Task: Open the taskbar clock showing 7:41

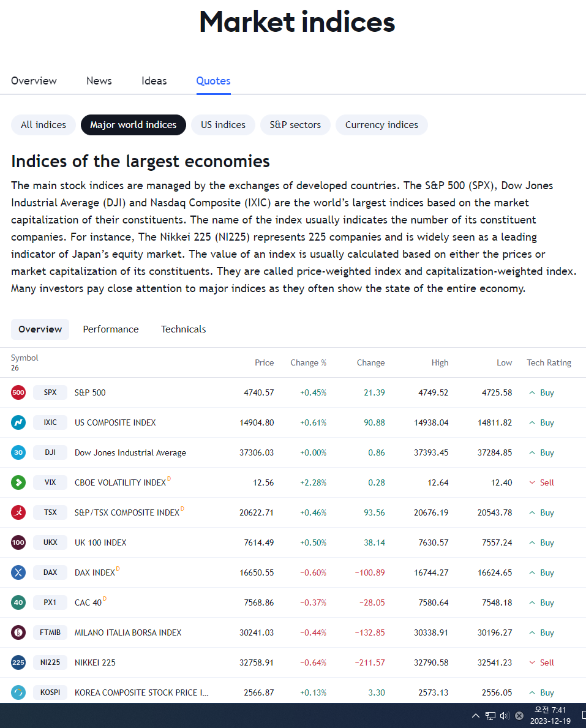Action: point(550,716)
